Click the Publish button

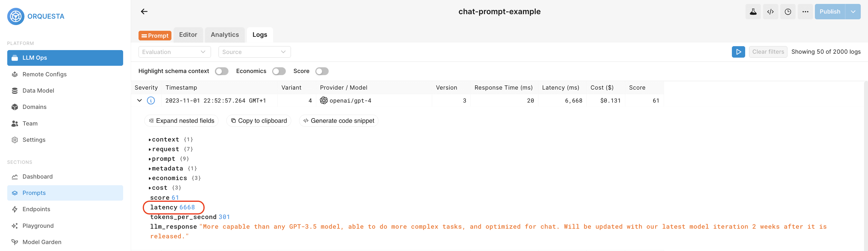coord(830,12)
